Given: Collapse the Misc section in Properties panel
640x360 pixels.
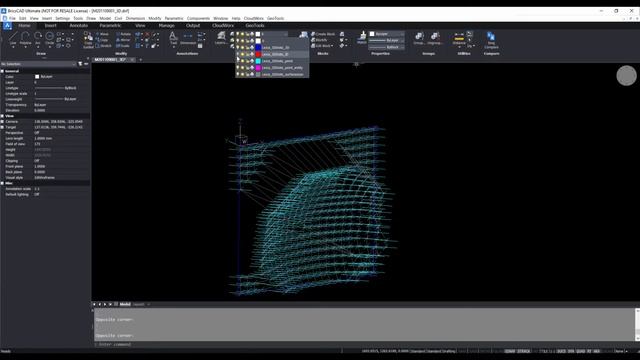Looking at the screenshot, I should 2,183.
